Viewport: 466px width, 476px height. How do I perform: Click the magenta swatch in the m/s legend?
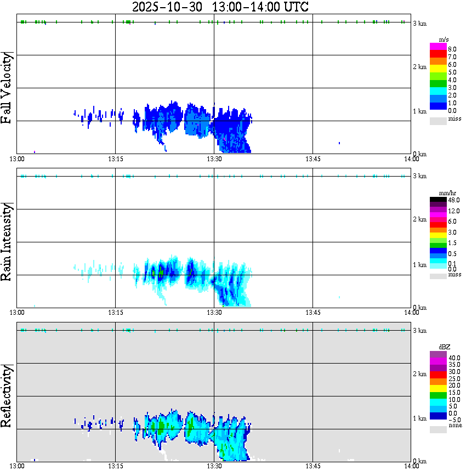tap(438, 47)
